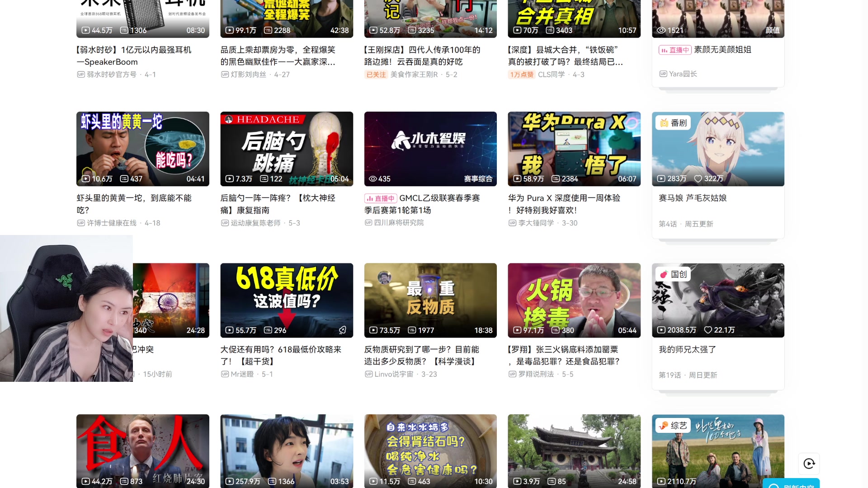Open title 我的师兄太强了
Viewport: 868px width, 488px height.
(x=687, y=349)
